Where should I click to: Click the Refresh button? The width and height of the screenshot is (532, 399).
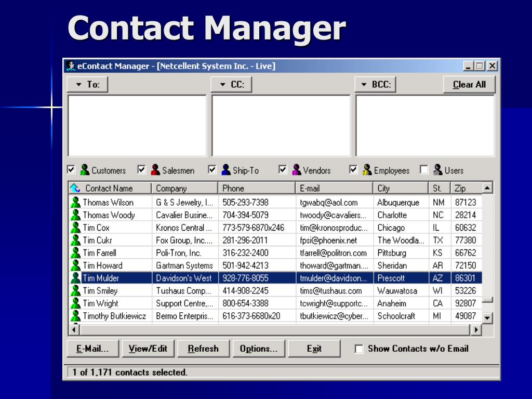[203, 349]
